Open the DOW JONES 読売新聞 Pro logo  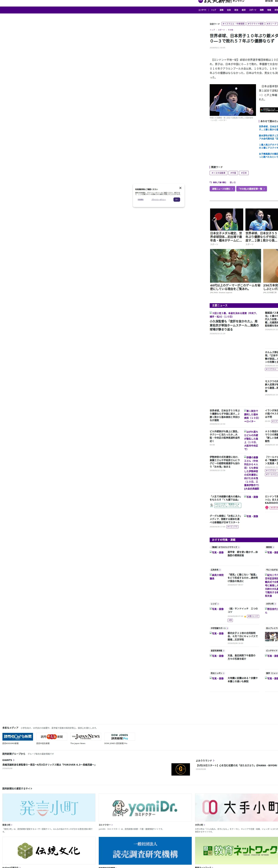click(x=120, y=737)
